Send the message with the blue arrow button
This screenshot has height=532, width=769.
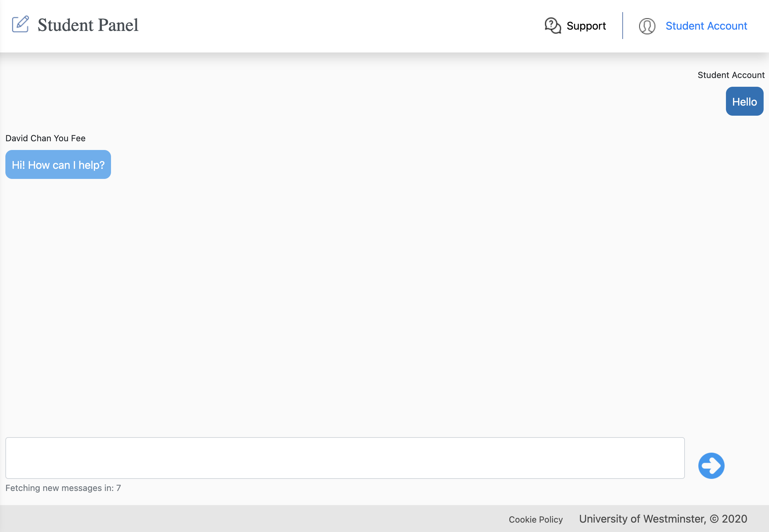(x=711, y=465)
